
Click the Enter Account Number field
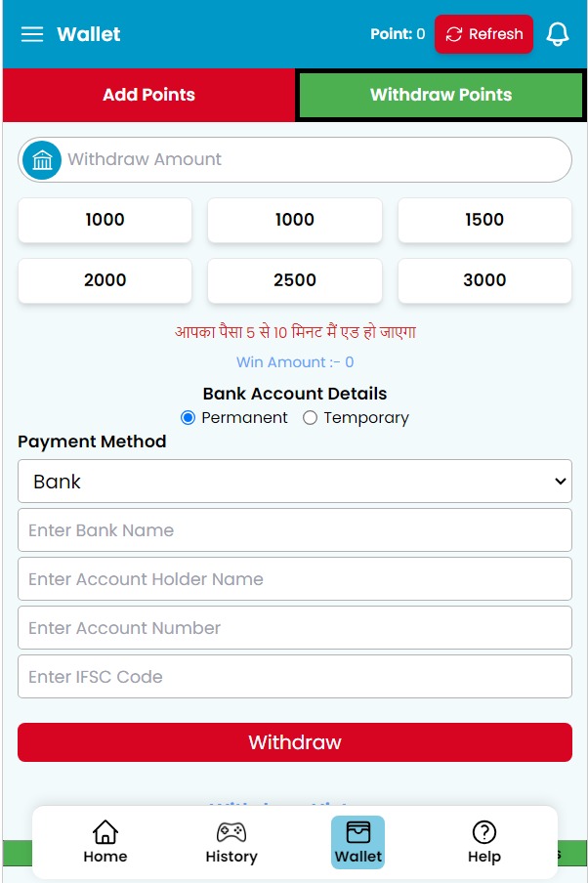[x=295, y=628]
